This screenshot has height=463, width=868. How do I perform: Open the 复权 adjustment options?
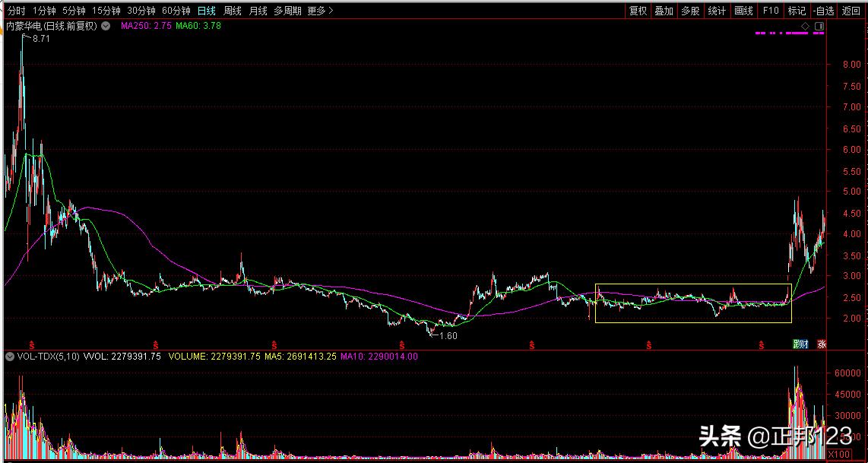coord(638,11)
